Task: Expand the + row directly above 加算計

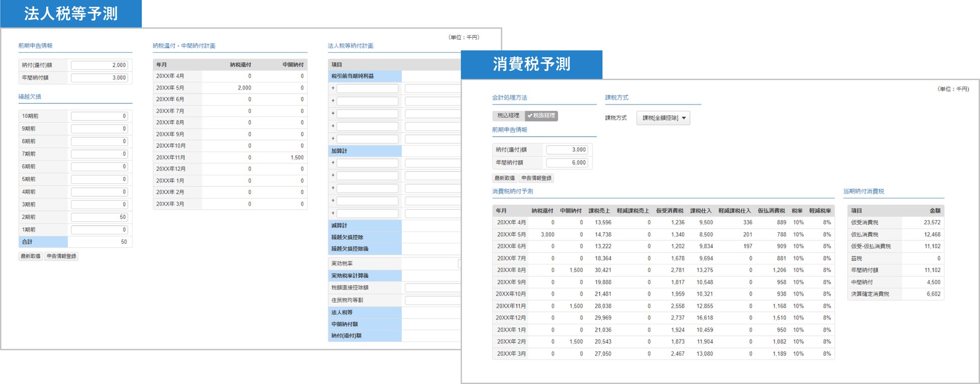Action: (333, 138)
